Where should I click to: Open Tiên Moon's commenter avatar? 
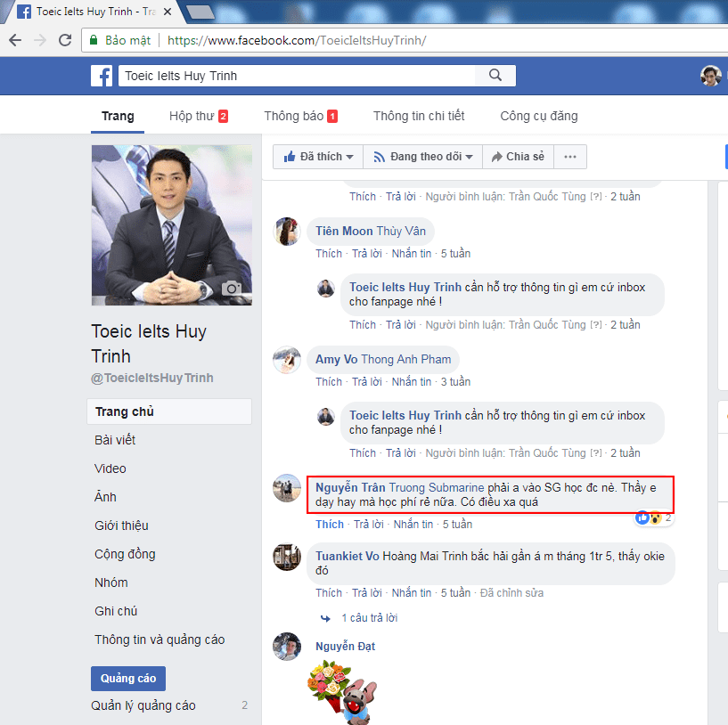tap(287, 232)
